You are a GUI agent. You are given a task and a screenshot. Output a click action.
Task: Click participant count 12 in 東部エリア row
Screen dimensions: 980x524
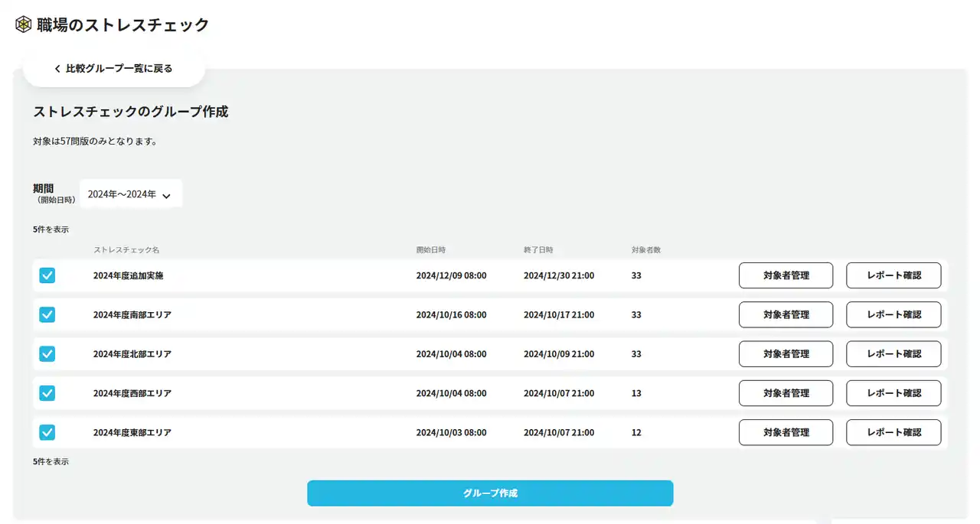click(x=636, y=432)
